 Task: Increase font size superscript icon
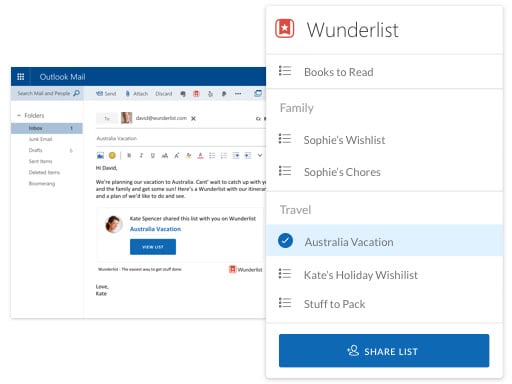pos(177,155)
